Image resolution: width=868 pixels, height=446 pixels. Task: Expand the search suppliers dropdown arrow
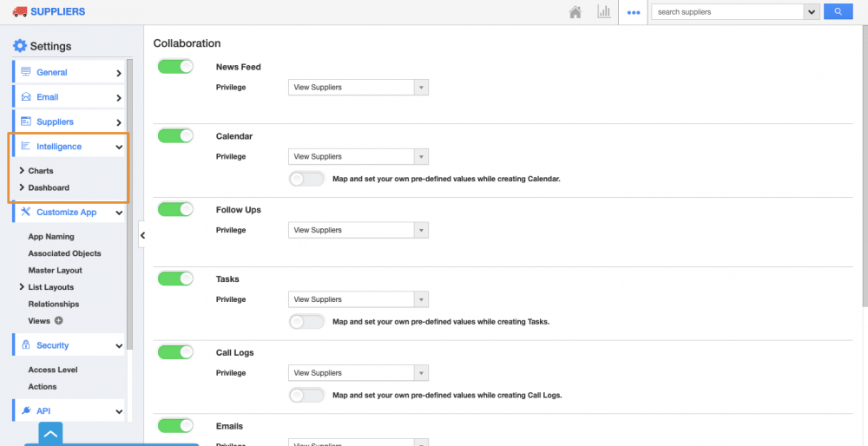pos(812,12)
